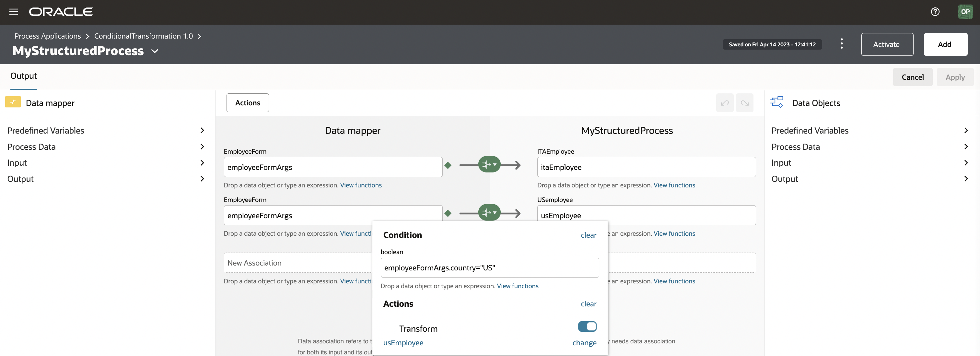Image resolution: width=980 pixels, height=356 pixels.
Task: Click the change link for usEmployee transform
Action: click(584, 343)
